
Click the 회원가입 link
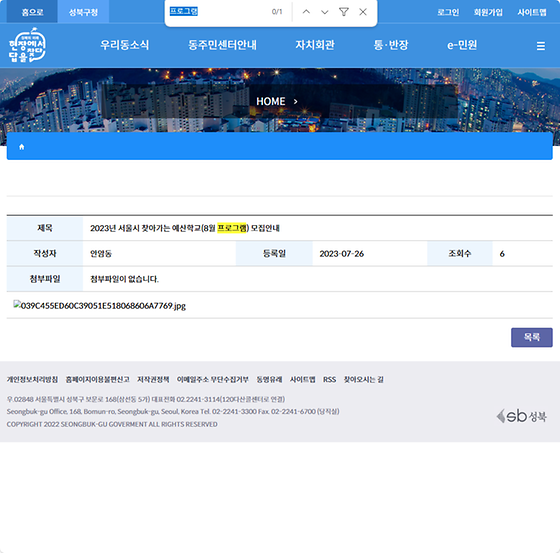coord(488,12)
